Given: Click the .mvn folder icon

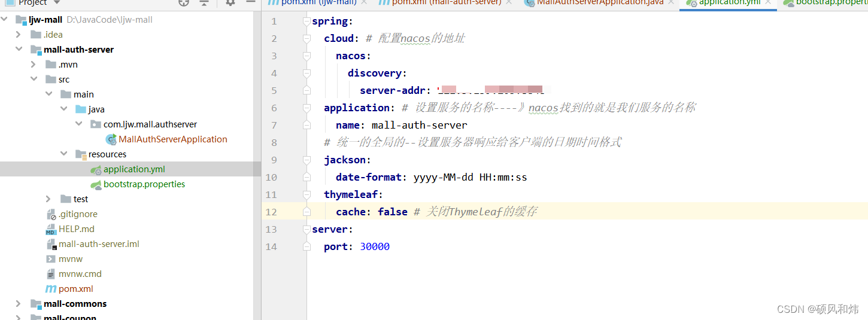Looking at the screenshot, I should pyautogui.click(x=50, y=65).
